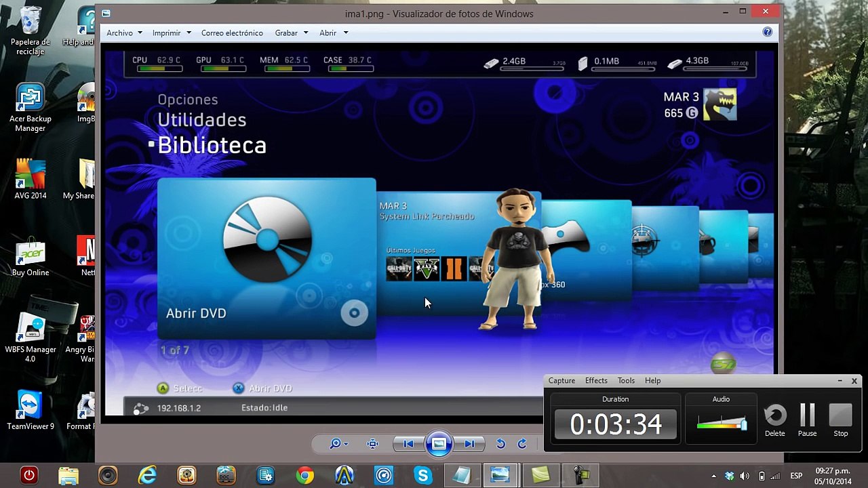Click the IP address 192.168.1.2 text
This screenshot has height=488, width=868.
178,408
